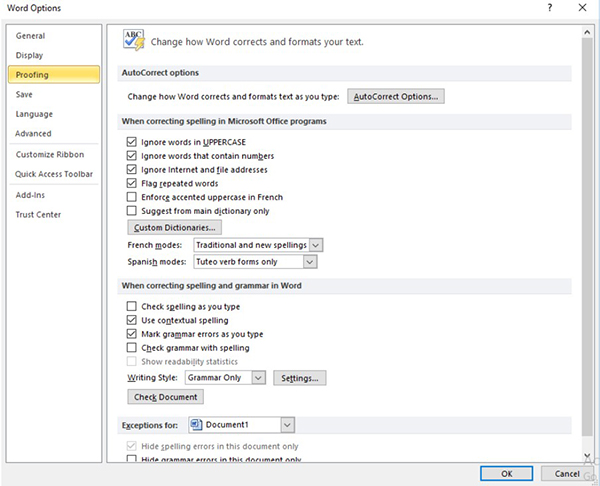Image resolution: width=600 pixels, height=486 pixels.
Task: Click the ABC proofing checkmark icon
Action: tap(134, 40)
